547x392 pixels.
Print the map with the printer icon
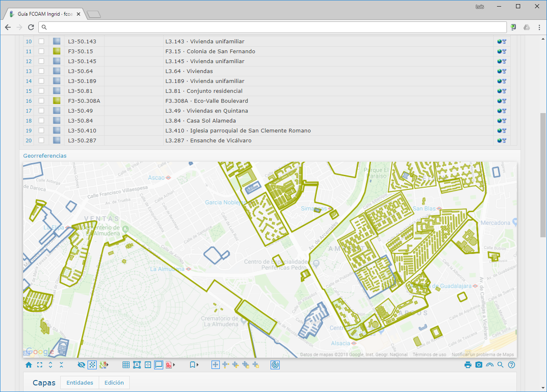point(468,365)
